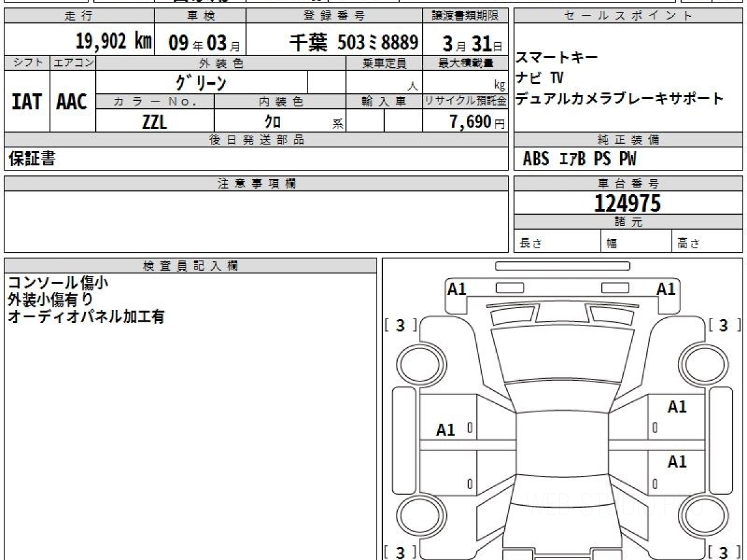Select the ZZL color number
Image resolution: width=747 pixels, height=560 pixels.
[x=154, y=122]
